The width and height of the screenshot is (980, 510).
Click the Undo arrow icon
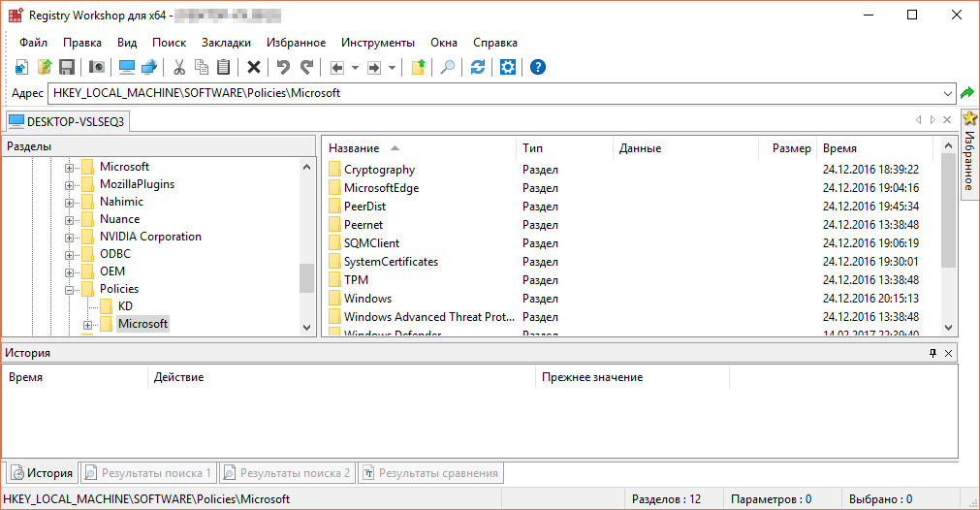pyautogui.click(x=283, y=67)
